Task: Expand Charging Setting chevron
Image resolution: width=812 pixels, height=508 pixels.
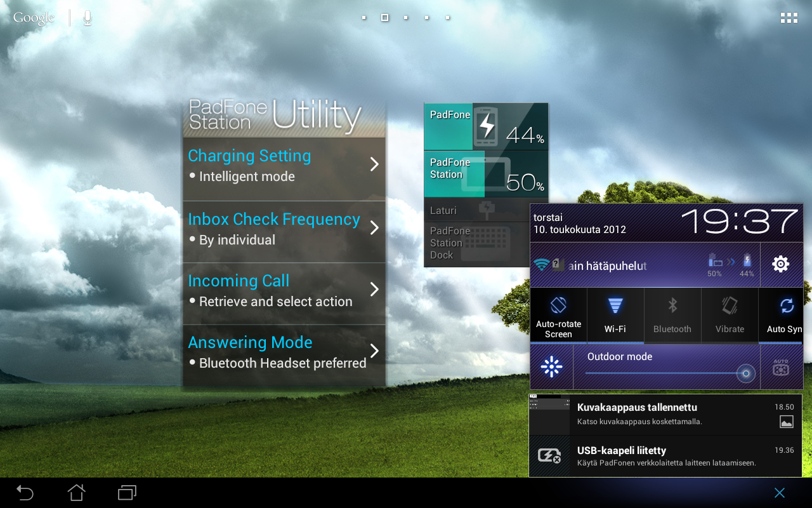Action: [374, 164]
